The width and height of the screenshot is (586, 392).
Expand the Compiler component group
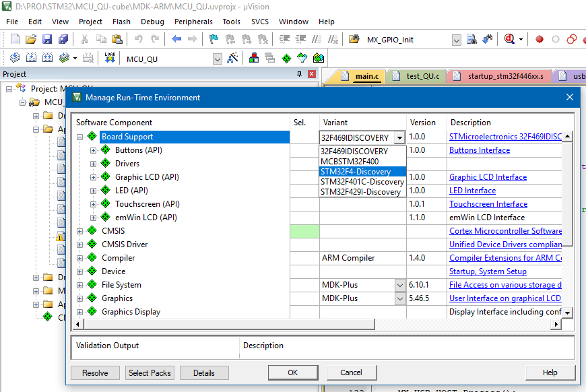tap(79, 258)
